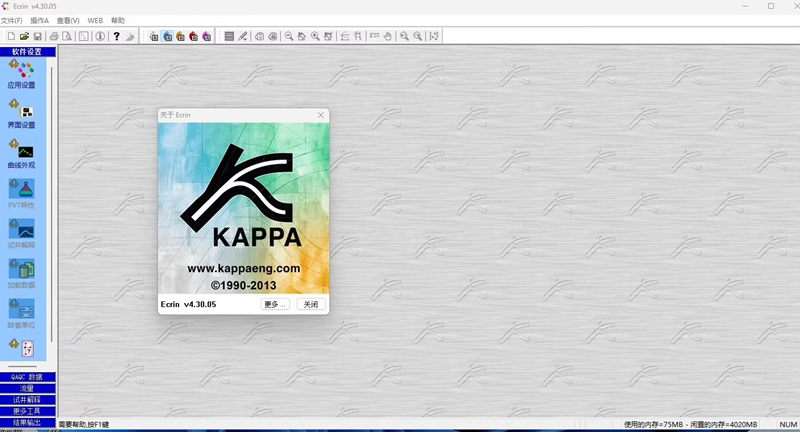The height and width of the screenshot is (432, 800).
Task: Switch to the 试井解释 panel tab
Action: pyautogui.click(x=28, y=400)
